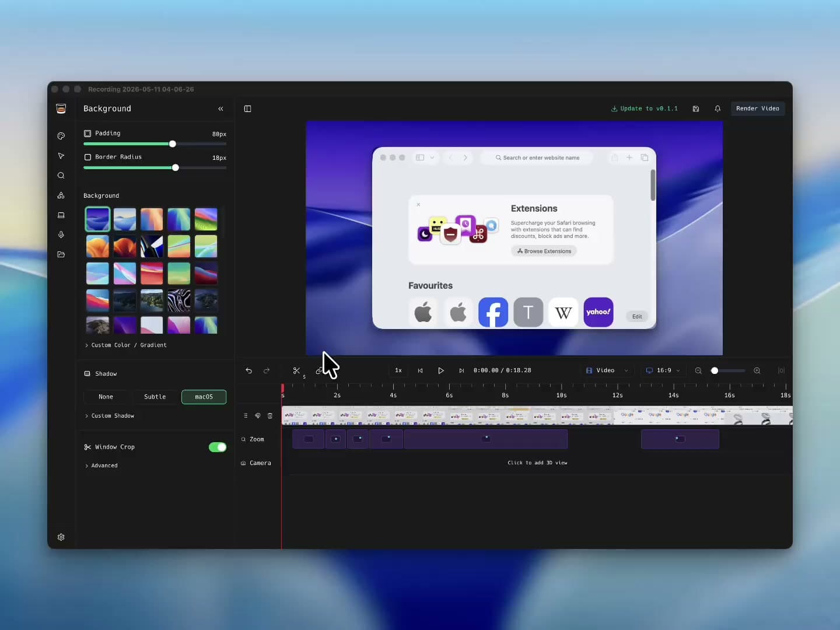Viewport: 840px width, 630px height.
Task: Fit timeline to view icon at far right
Action: point(781,370)
